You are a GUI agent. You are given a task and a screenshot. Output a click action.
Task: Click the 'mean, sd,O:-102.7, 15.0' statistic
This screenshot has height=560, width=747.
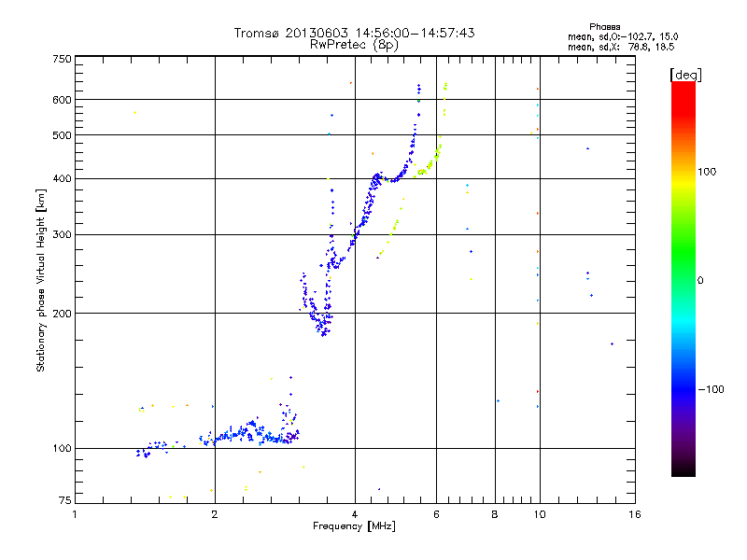coord(623,36)
